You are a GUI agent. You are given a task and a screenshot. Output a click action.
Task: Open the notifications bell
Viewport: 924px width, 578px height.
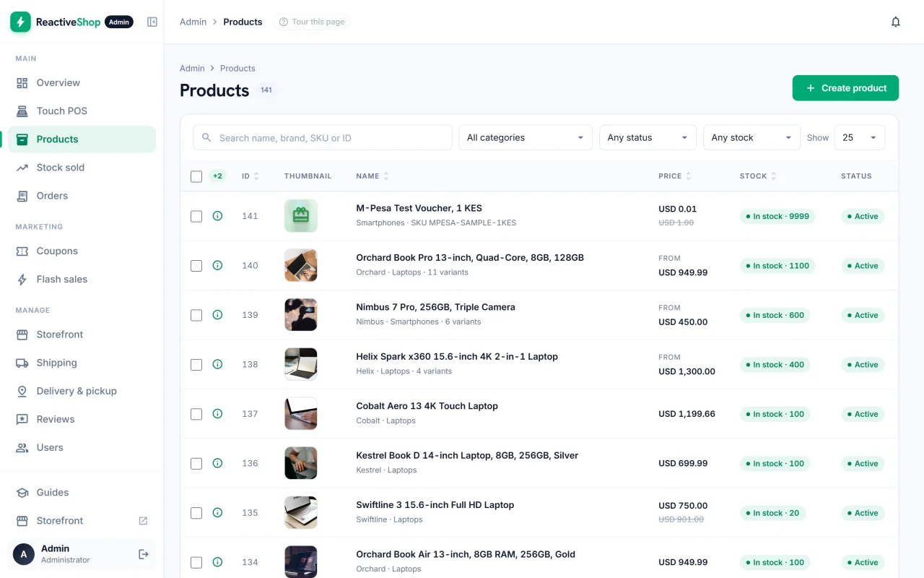pyautogui.click(x=896, y=22)
